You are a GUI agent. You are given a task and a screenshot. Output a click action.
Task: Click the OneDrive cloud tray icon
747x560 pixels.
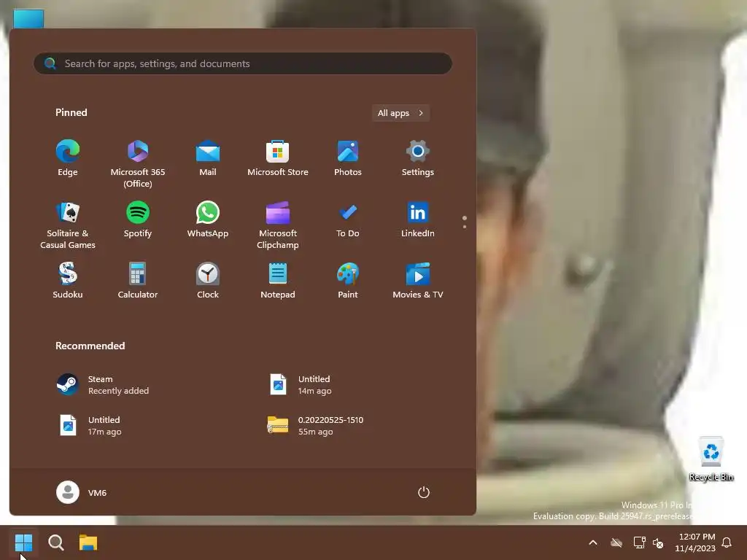tap(616, 542)
